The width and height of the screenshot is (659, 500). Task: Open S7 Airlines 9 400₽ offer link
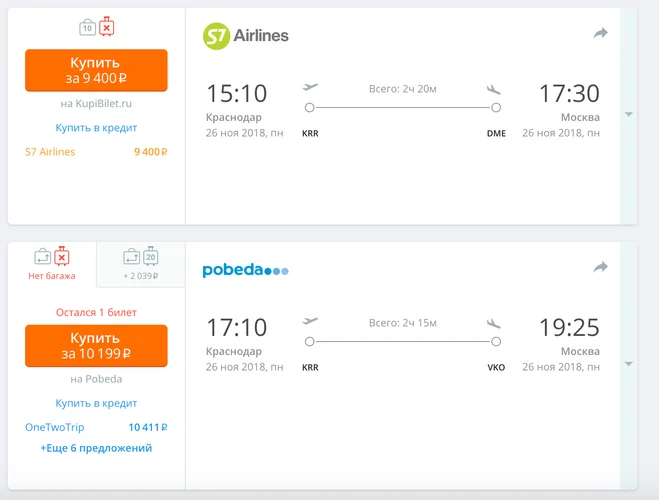(96, 152)
